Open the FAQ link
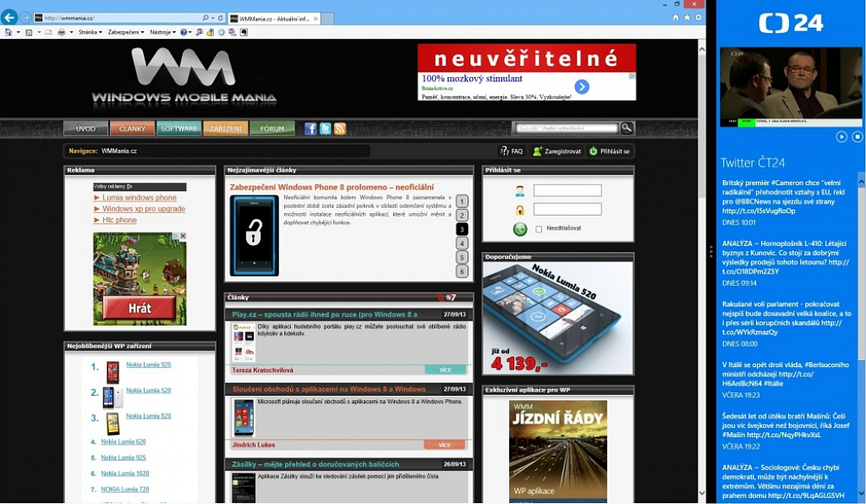 click(x=512, y=151)
